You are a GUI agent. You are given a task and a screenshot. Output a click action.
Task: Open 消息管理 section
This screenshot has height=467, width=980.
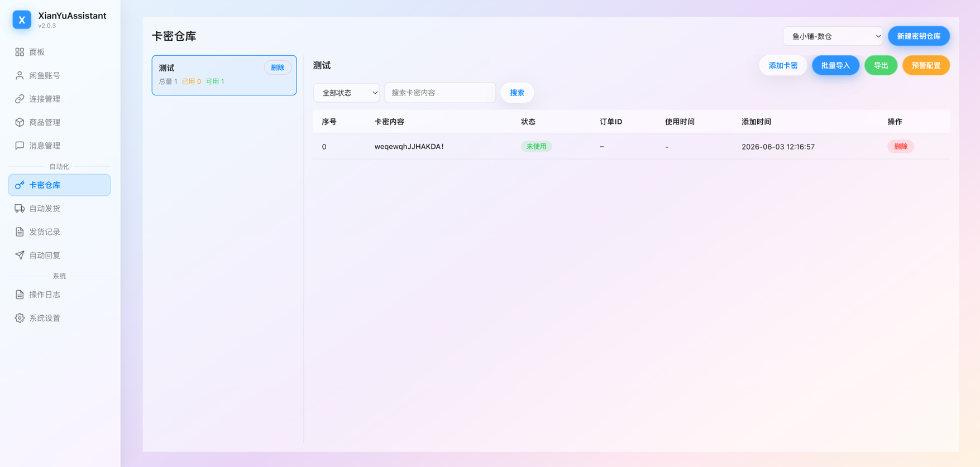tap(59, 146)
